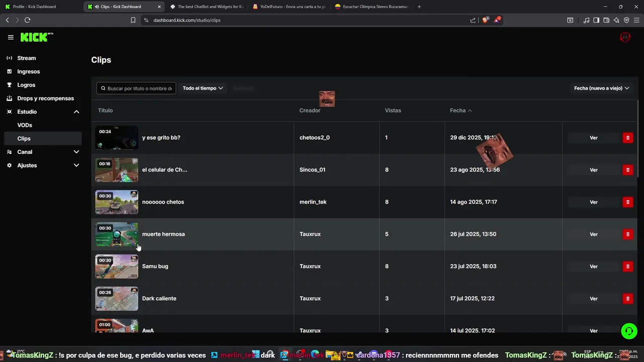Go back in browser history
The image size is (644, 362).
[x=7, y=20]
